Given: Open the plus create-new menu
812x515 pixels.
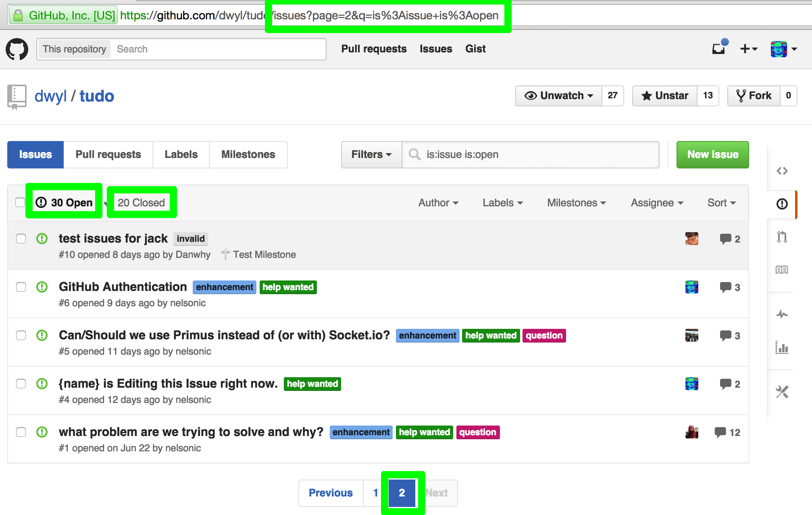Looking at the screenshot, I should [749, 49].
